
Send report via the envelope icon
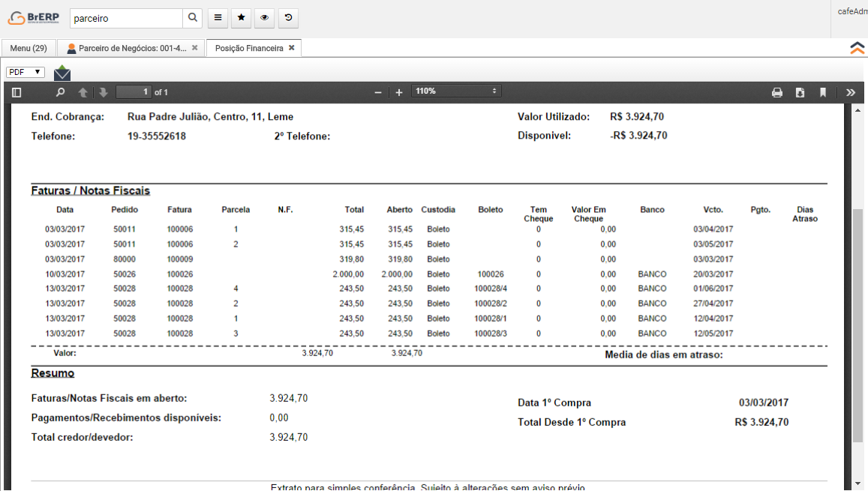[x=62, y=73]
